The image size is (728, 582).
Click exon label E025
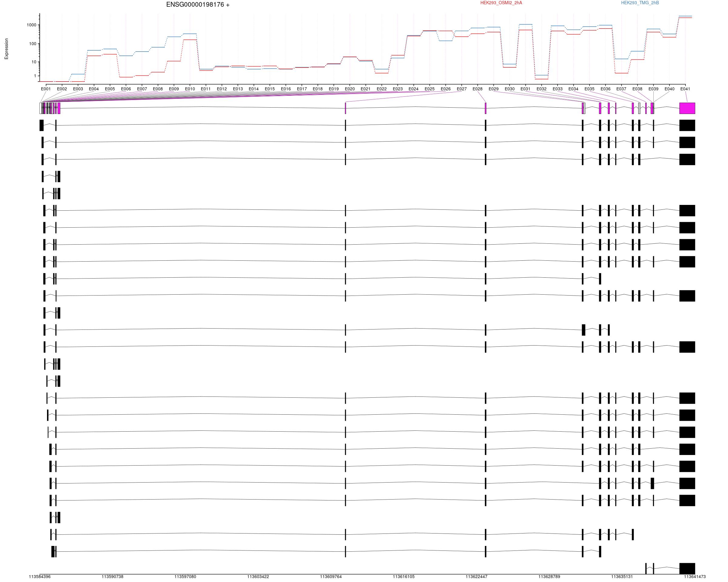430,89
